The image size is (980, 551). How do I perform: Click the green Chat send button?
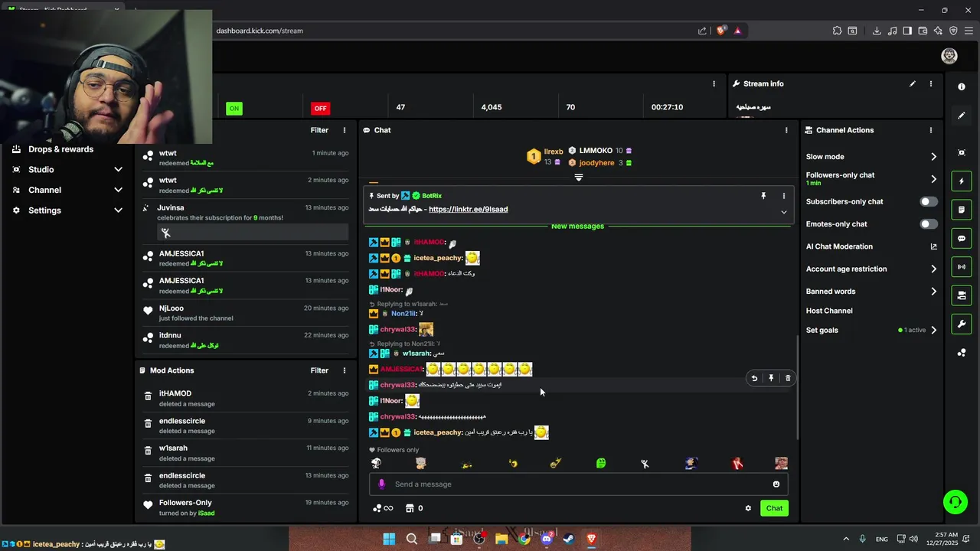[x=774, y=508]
